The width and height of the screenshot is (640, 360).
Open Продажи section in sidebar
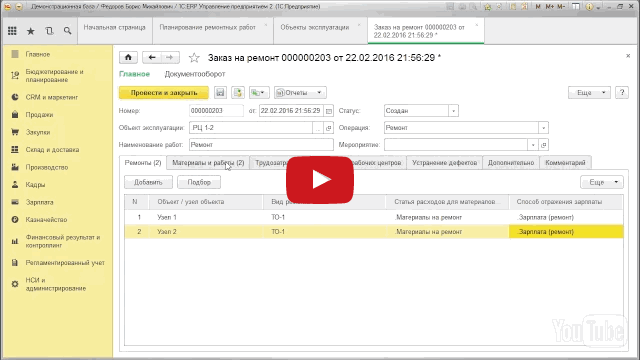click(x=39, y=115)
